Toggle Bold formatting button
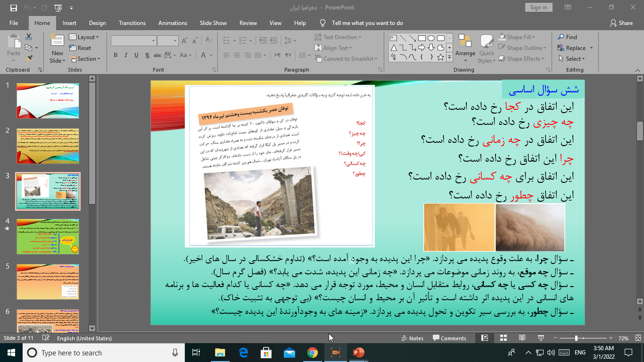The width and height of the screenshot is (644, 362). tap(116, 55)
